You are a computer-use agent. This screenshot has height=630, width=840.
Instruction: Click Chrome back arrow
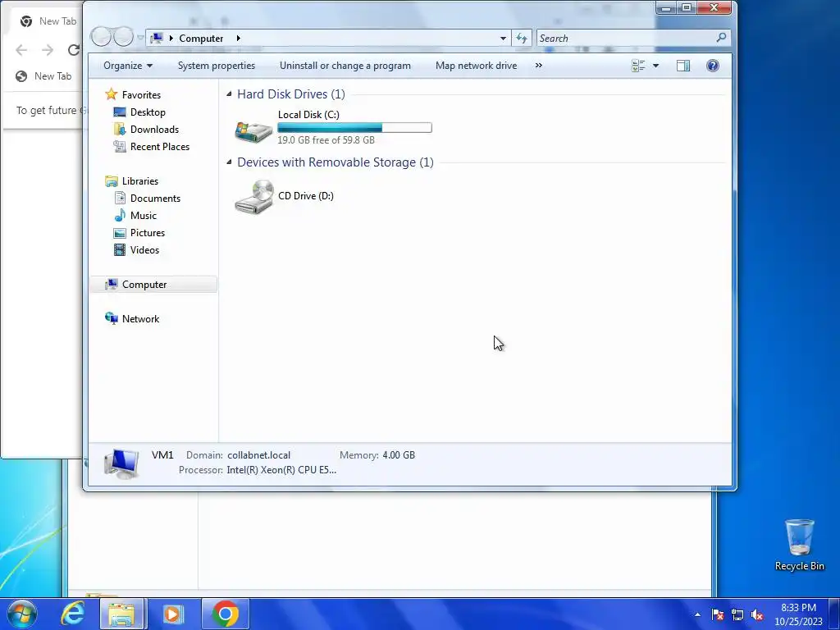pyautogui.click(x=21, y=50)
